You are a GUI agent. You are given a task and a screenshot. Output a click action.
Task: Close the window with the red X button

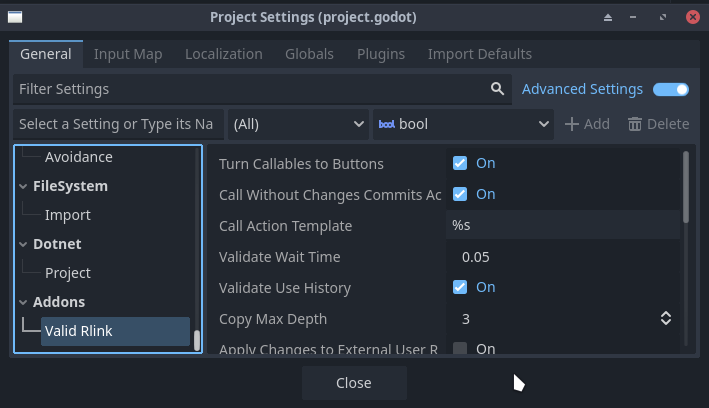(693, 17)
